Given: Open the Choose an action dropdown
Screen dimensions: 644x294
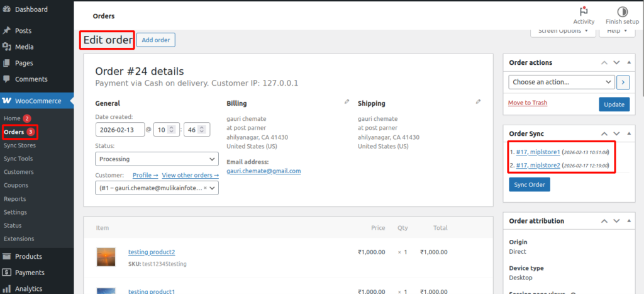Looking at the screenshot, I should click(x=561, y=82).
